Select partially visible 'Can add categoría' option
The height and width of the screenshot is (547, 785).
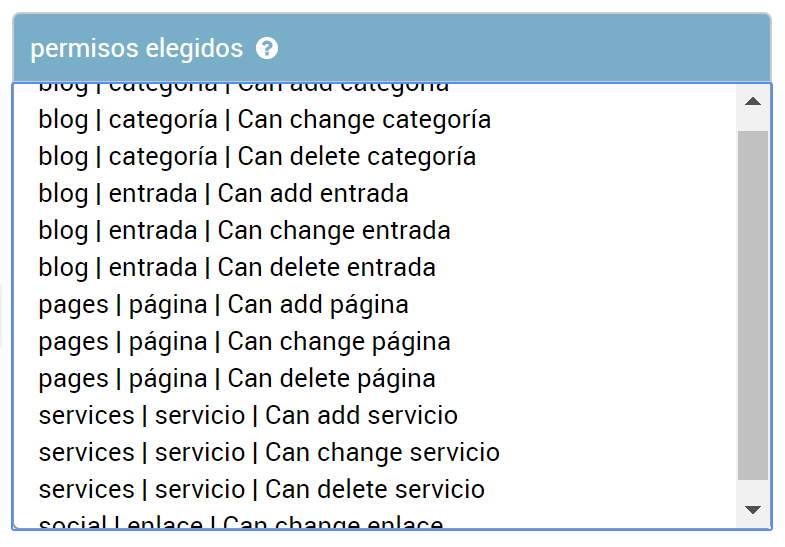(374, 92)
